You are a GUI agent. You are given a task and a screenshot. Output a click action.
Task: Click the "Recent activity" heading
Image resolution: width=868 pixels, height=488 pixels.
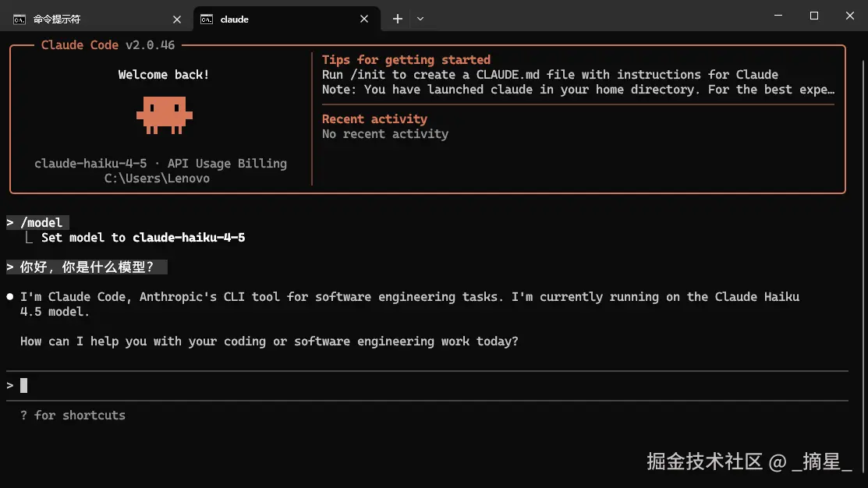(374, 119)
